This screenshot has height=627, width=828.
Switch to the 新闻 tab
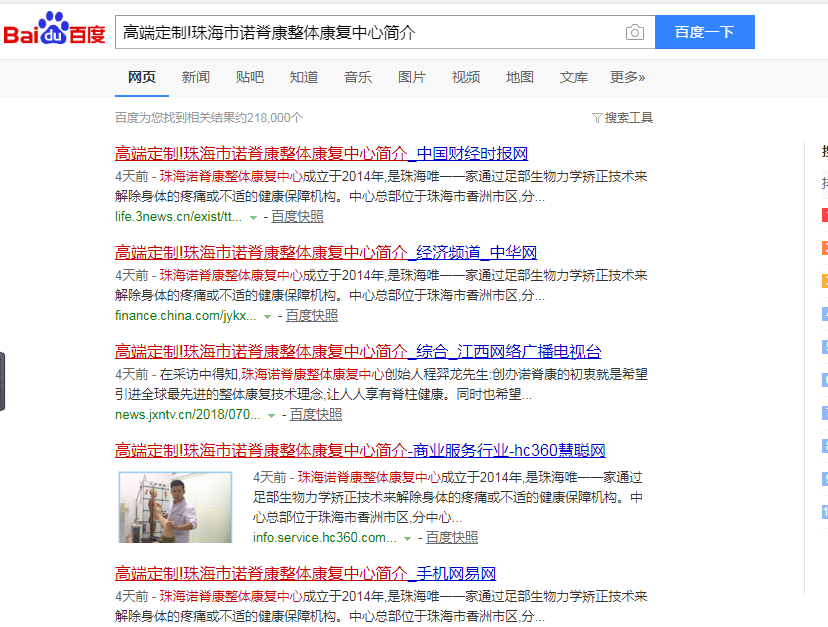point(195,77)
